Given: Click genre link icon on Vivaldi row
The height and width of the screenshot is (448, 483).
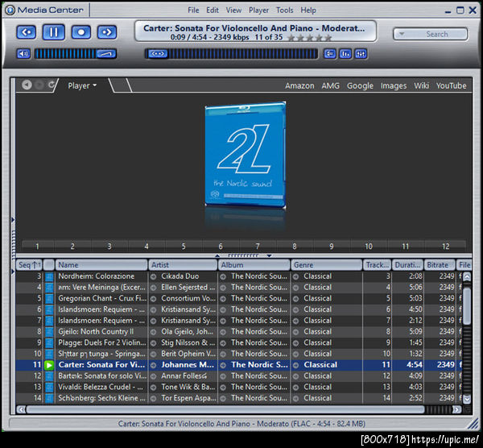Looking at the screenshot, I should point(295,388).
